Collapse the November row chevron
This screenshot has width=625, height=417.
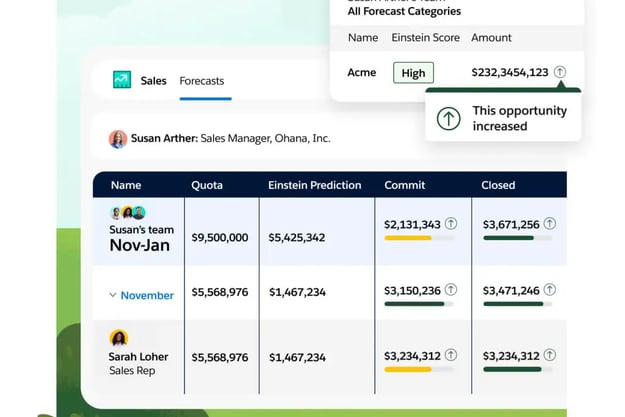pos(112,295)
